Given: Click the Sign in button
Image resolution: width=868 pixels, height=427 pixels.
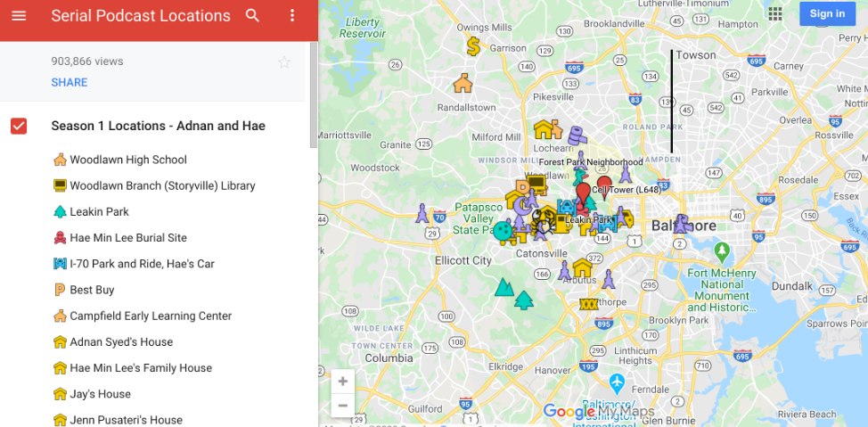Looking at the screenshot, I should [x=827, y=14].
